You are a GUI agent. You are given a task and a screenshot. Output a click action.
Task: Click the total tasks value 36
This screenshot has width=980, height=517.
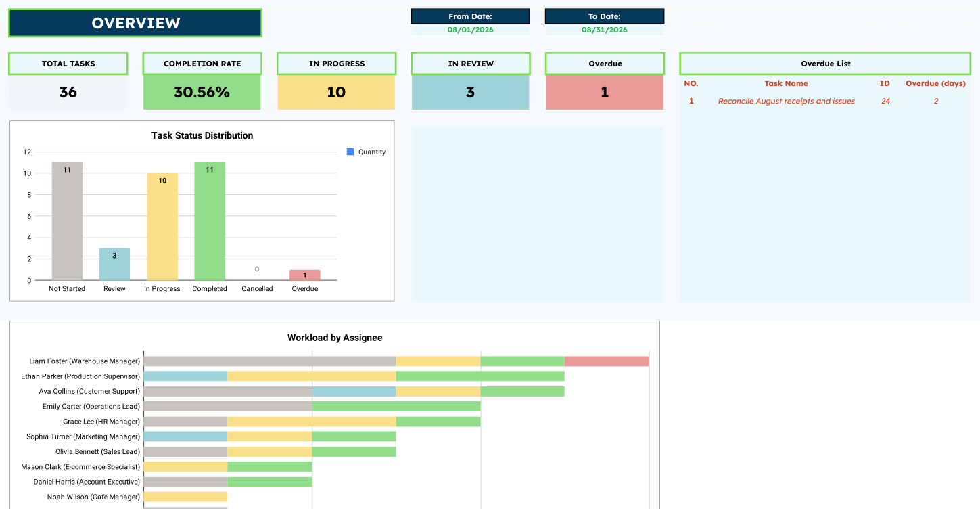coord(68,92)
